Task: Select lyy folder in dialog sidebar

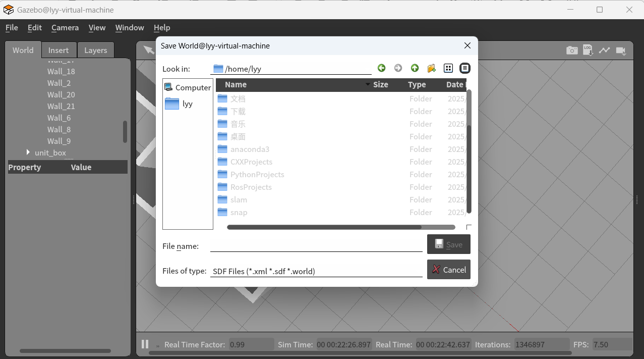Action: [x=179, y=104]
